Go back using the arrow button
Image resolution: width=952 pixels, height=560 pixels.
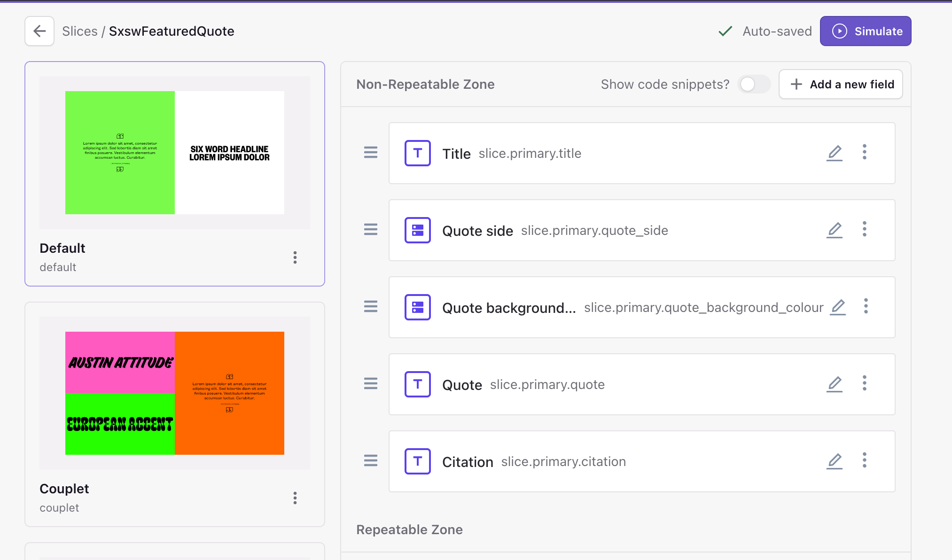tap(39, 31)
